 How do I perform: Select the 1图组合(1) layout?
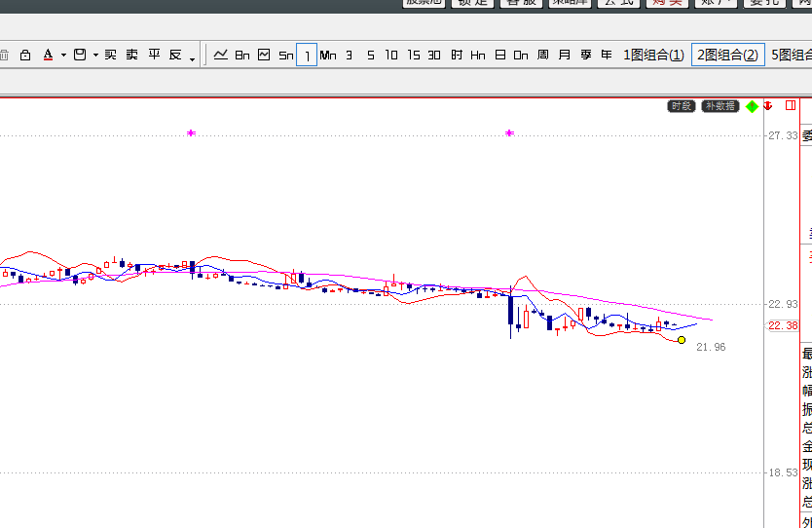(652, 56)
